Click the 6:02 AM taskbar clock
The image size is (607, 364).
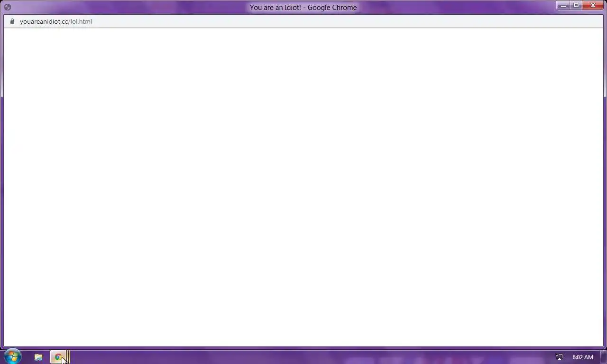click(583, 357)
